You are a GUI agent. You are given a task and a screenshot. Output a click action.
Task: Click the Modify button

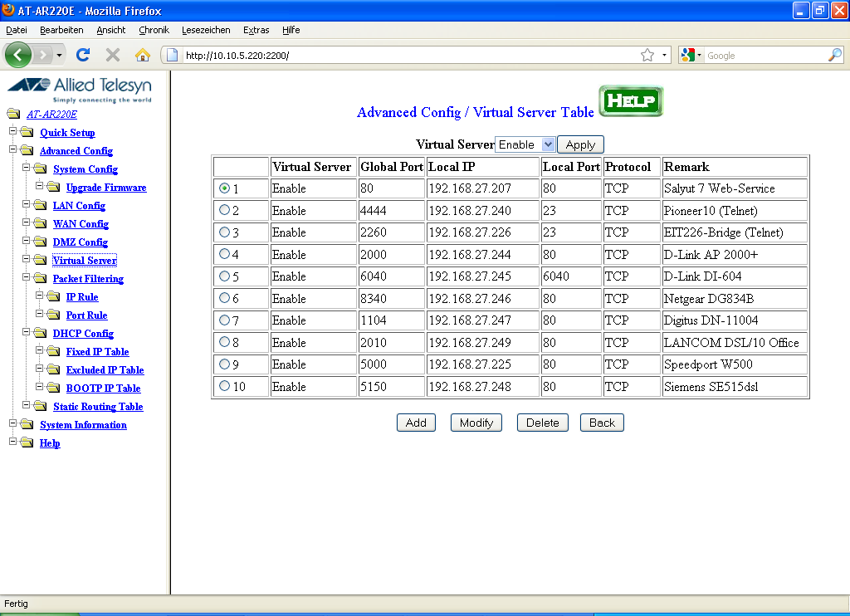tap(476, 423)
